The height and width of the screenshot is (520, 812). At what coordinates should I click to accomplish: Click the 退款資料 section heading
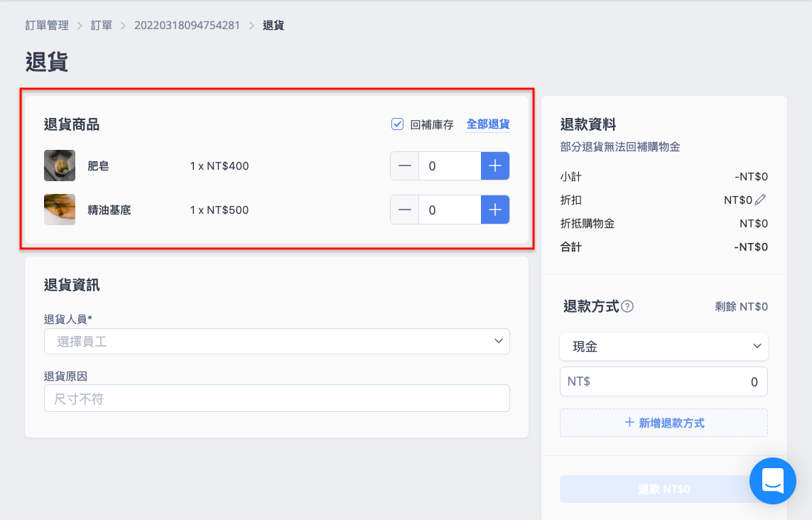click(588, 124)
